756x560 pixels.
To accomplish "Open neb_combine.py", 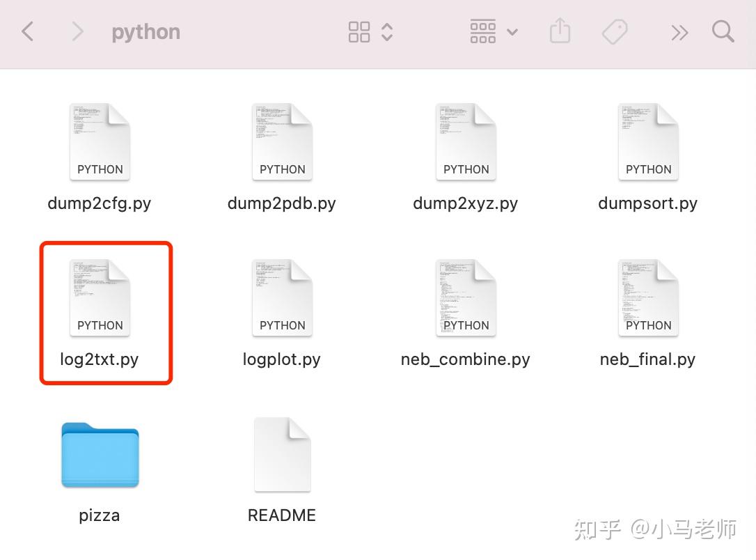I will (x=465, y=297).
